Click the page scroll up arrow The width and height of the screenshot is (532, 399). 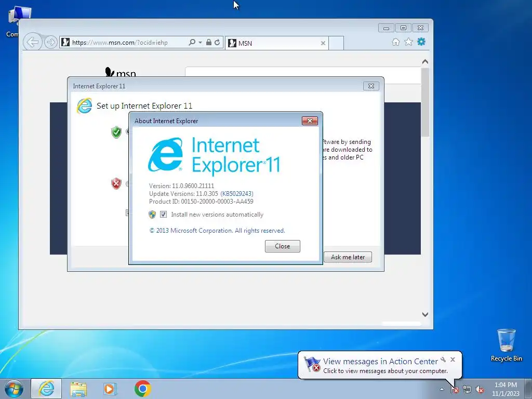425,62
